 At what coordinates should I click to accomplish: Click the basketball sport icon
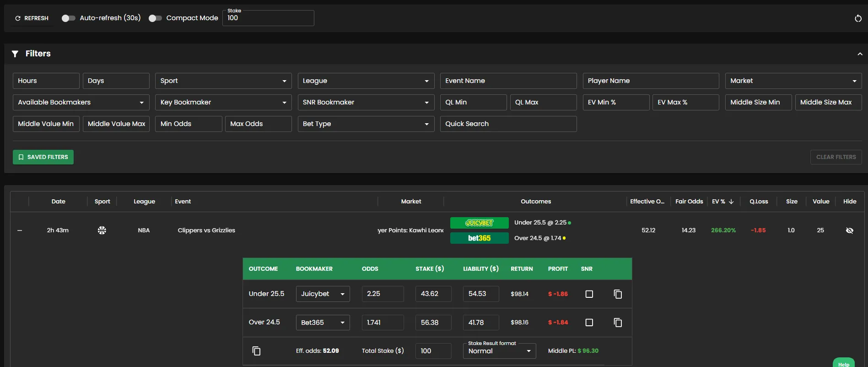(102, 230)
